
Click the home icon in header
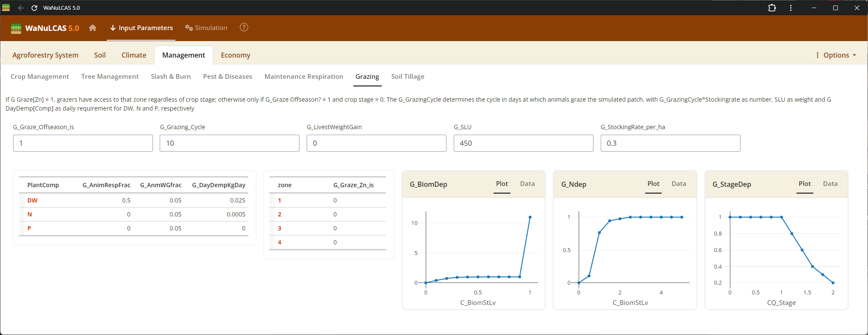click(93, 28)
